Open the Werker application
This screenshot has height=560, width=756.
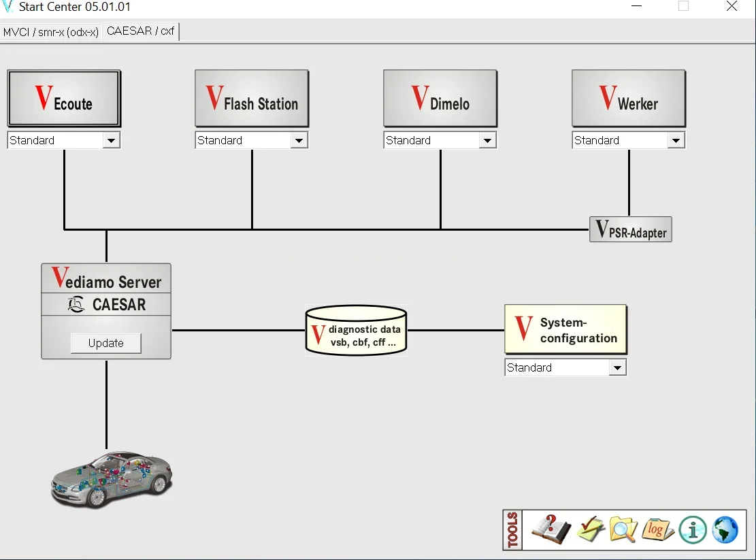(x=629, y=98)
